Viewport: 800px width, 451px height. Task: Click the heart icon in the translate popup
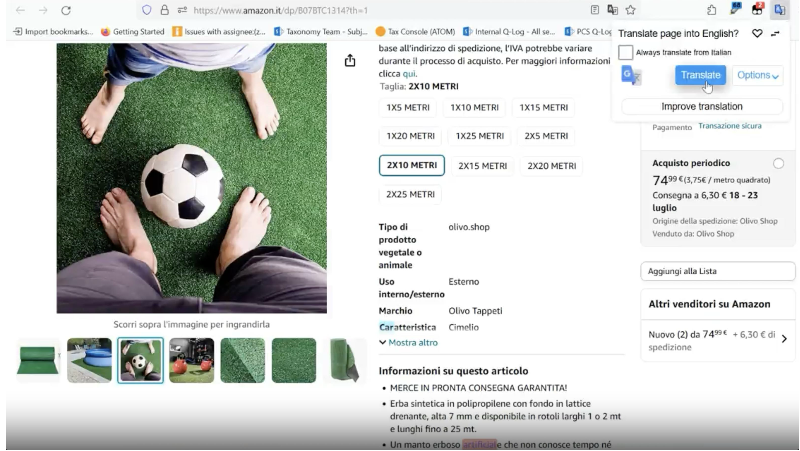tap(758, 34)
